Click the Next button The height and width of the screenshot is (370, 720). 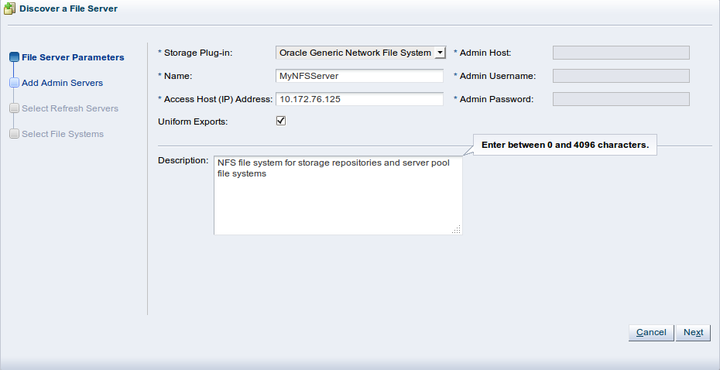pos(693,333)
